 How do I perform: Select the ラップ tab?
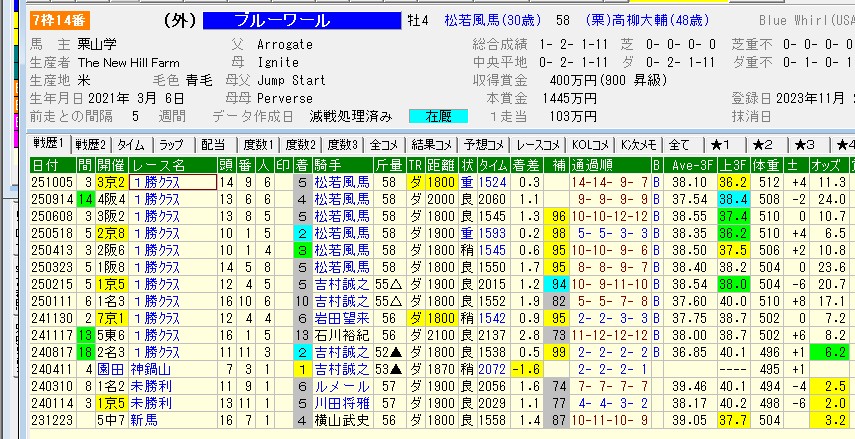coord(171,144)
